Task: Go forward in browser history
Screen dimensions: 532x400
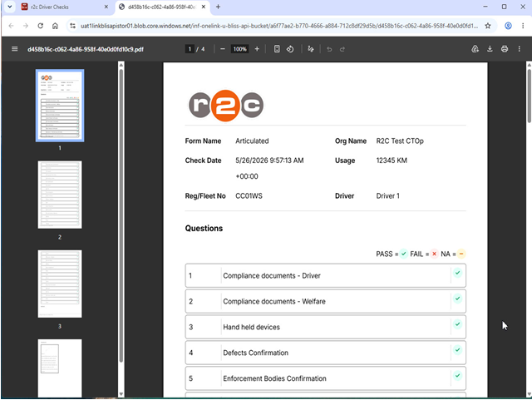Action: [26, 26]
